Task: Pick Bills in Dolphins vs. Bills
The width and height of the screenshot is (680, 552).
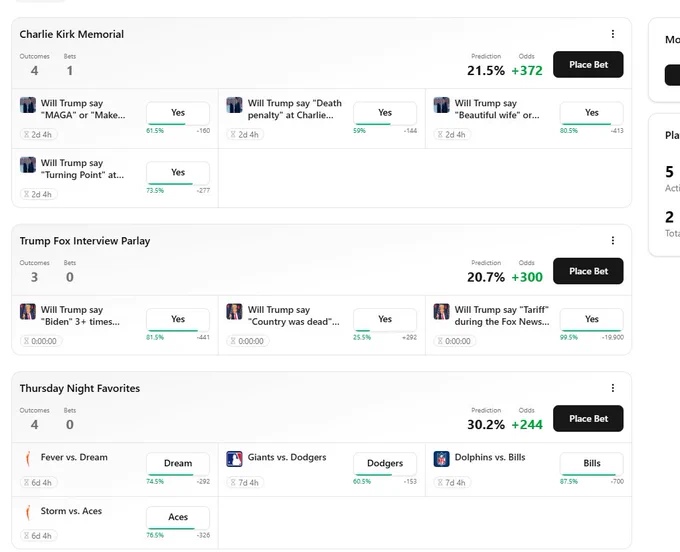Action: coord(592,464)
